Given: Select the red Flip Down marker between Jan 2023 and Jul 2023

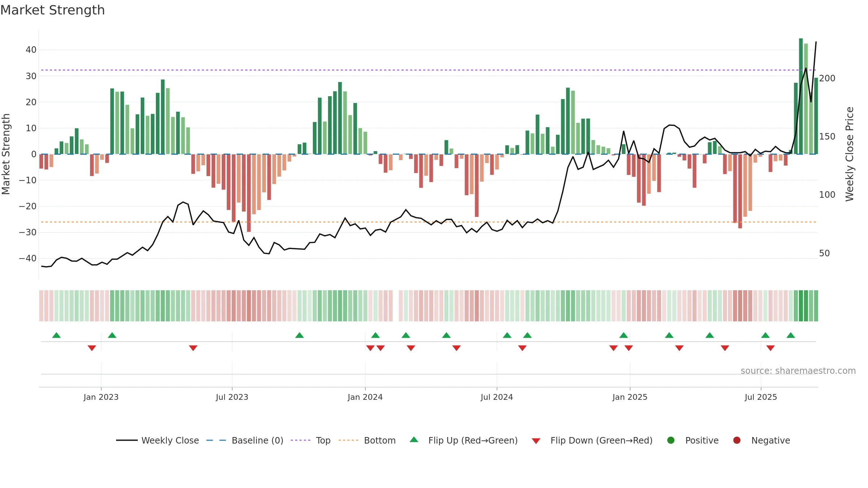Looking at the screenshot, I should [193, 348].
